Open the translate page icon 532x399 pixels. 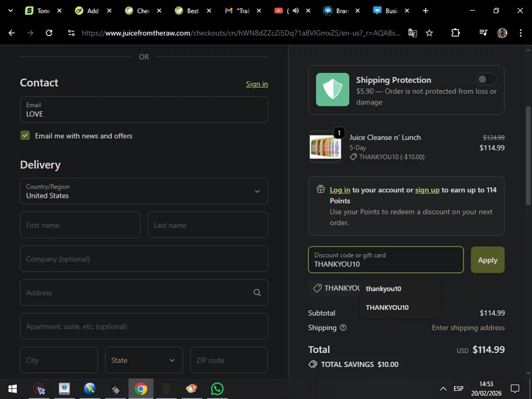(412, 33)
